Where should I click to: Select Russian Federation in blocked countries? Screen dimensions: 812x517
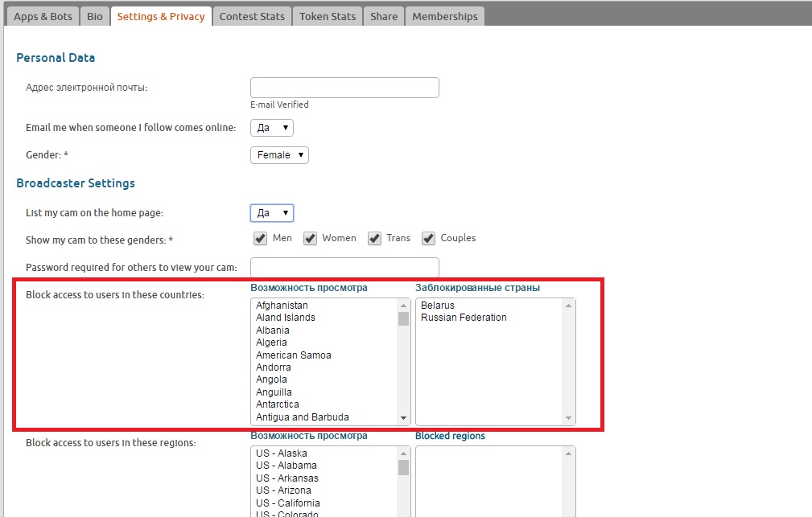pyautogui.click(x=464, y=318)
